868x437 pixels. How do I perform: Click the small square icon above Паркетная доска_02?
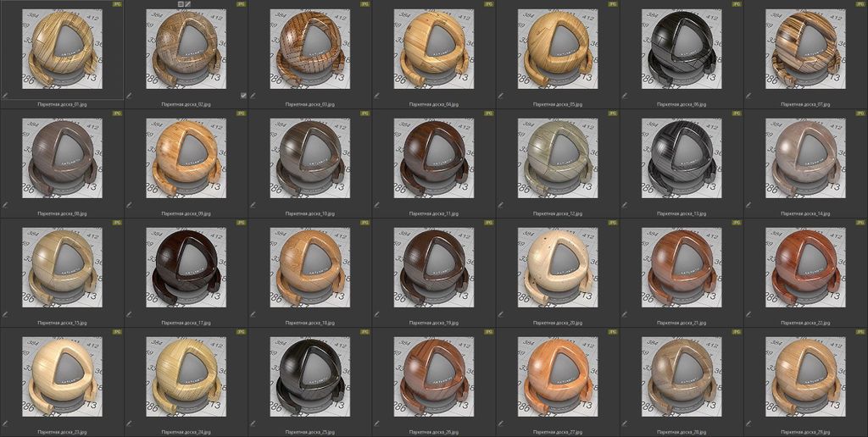point(181,4)
